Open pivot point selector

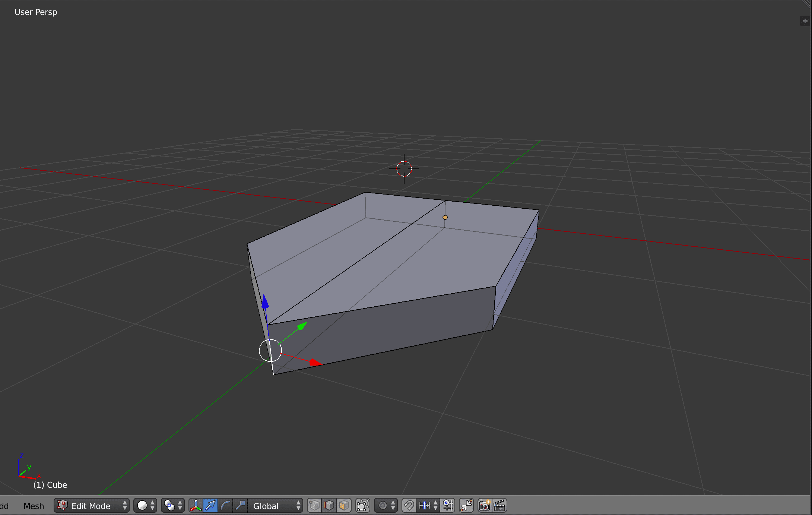173,506
